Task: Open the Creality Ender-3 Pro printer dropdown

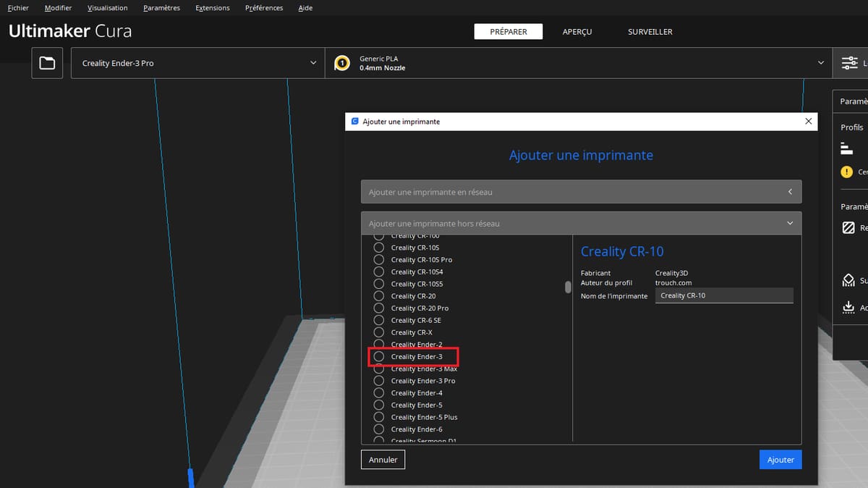Action: pyautogui.click(x=198, y=63)
